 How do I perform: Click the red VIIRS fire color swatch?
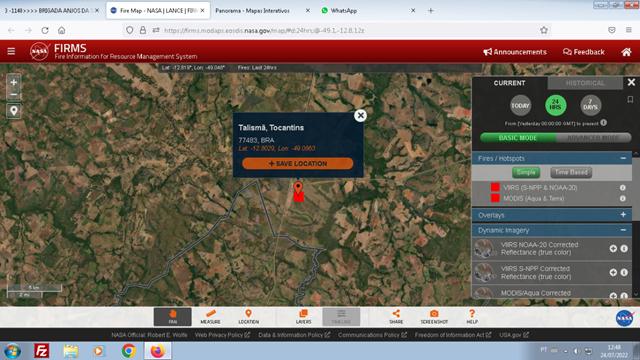(495, 187)
